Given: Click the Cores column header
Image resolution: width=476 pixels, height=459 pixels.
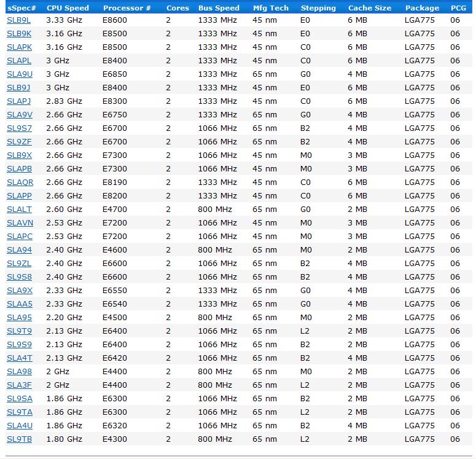Looking at the screenshot, I should pyautogui.click(x=178, y=8).
